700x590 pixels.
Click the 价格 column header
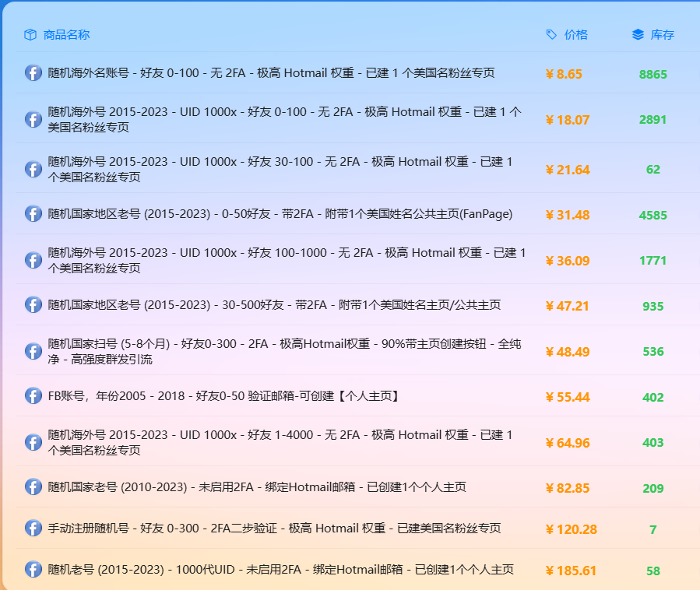576,35
